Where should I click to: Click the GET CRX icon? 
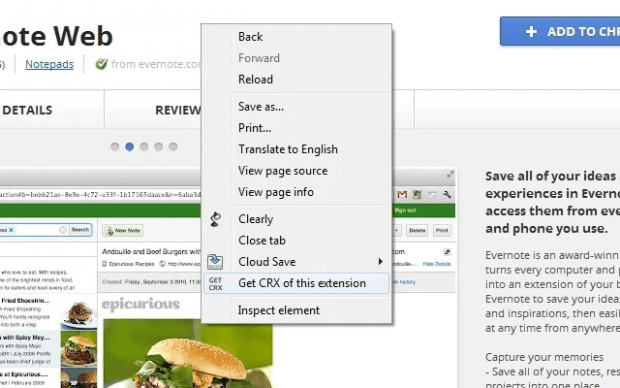(215, 284)
